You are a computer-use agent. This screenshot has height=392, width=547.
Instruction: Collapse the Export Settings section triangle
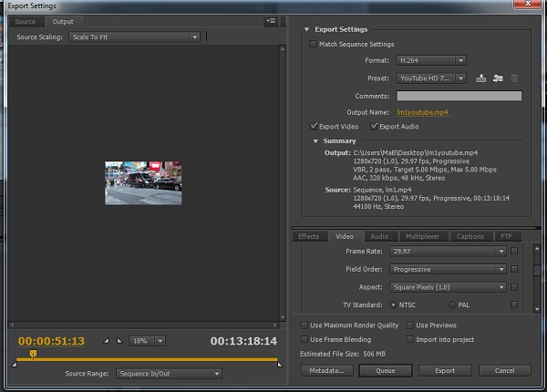point(307,29)
